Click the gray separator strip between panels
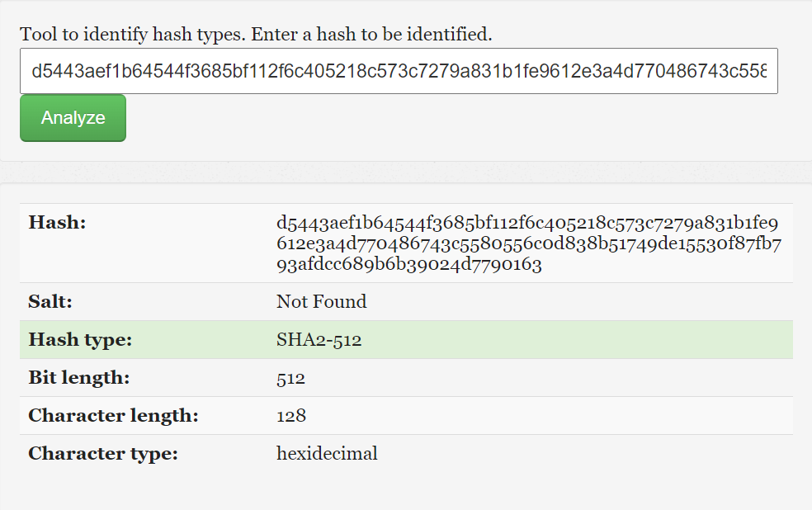 (406, 172)
